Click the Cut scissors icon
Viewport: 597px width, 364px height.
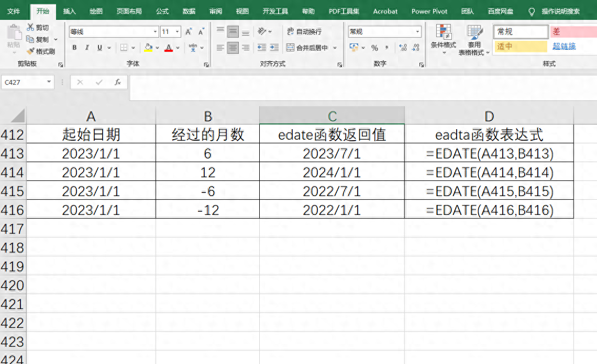click(x=30, y=27)
